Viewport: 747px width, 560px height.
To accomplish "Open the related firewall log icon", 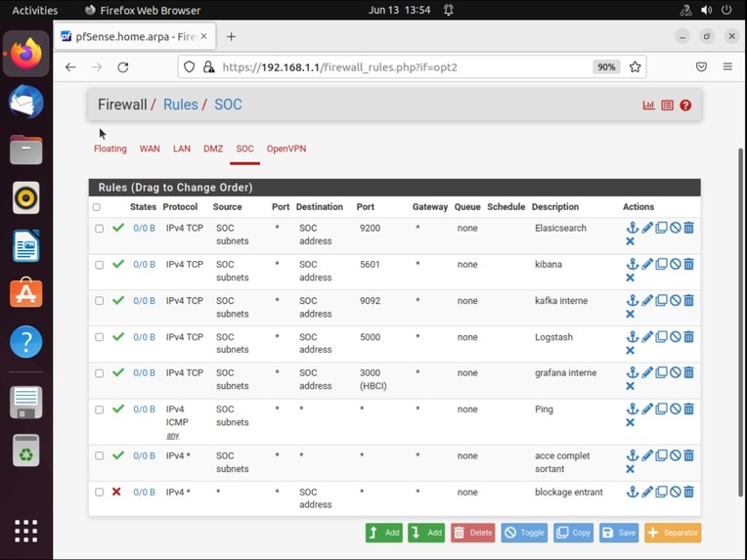I will tap(667, 106).
